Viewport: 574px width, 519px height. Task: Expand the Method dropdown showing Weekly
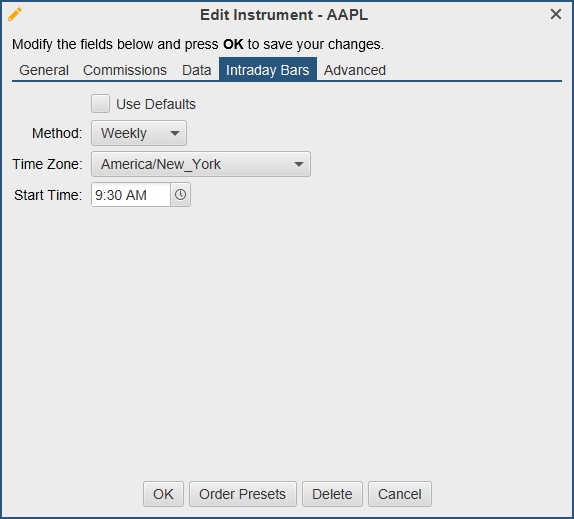pos(139,133)
